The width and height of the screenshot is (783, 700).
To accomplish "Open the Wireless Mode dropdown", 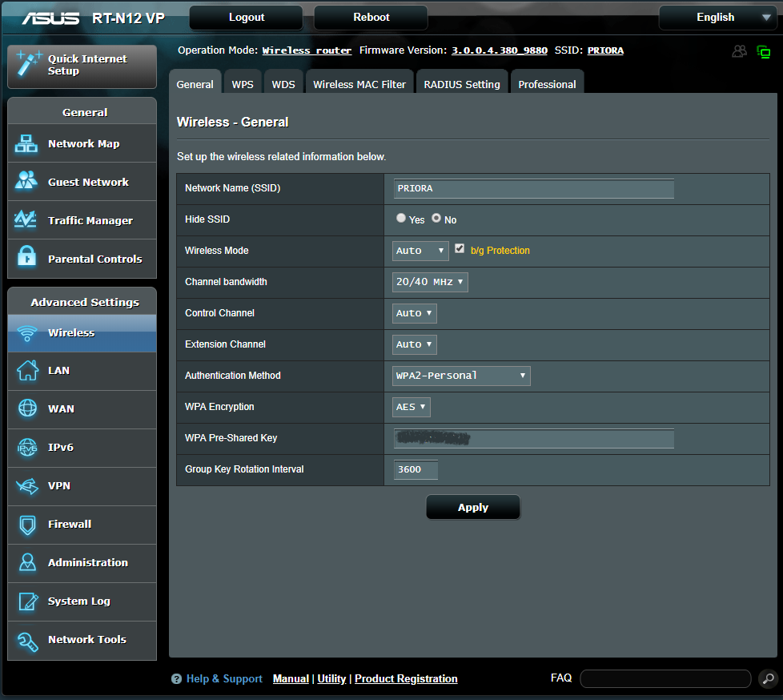I will [420, 251].
